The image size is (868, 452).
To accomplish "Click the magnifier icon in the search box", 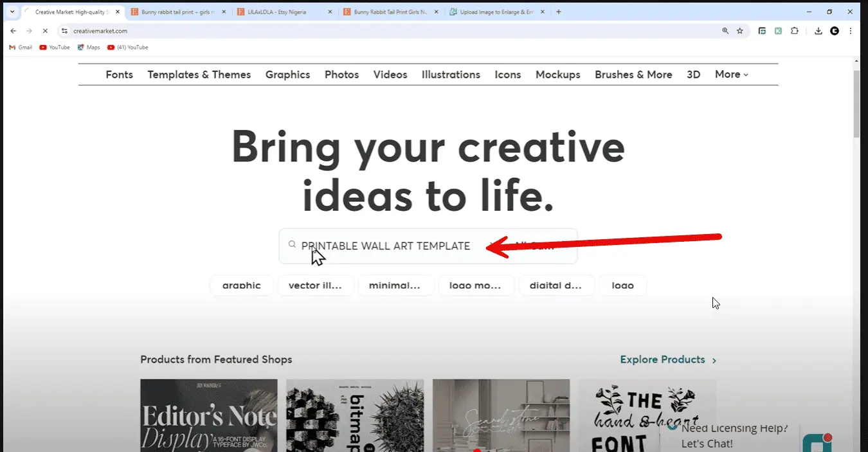I will pos(292,244).
